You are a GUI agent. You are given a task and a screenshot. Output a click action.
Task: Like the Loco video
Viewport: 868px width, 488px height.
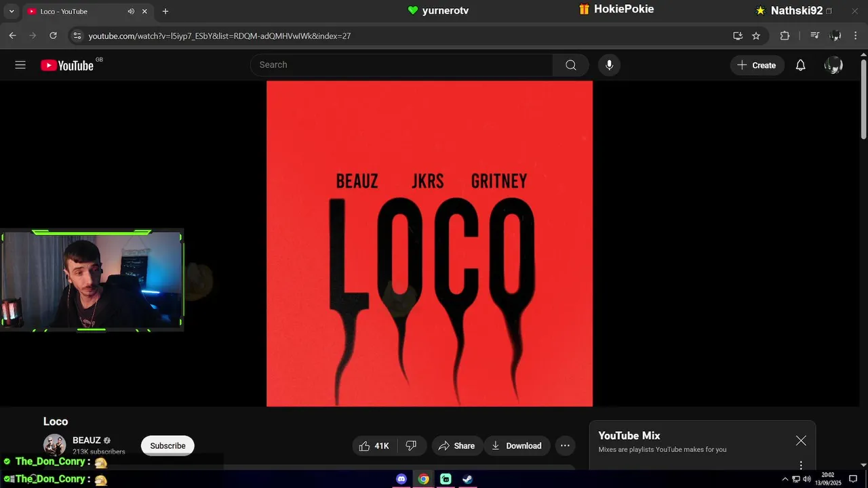pos(374,445)
